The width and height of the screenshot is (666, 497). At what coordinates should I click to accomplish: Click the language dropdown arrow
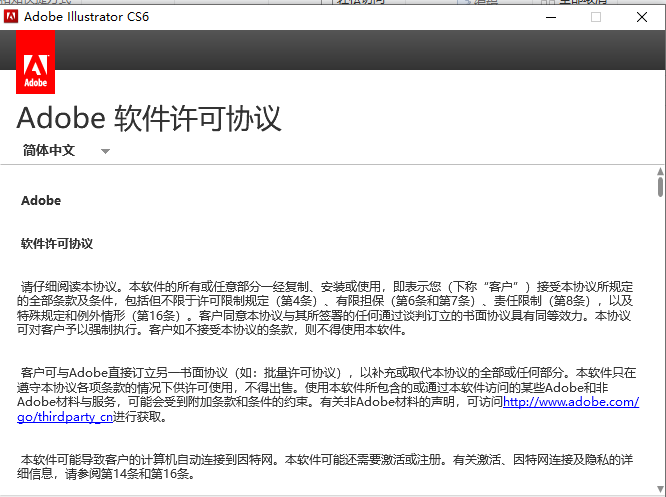click(x=105, y=151)
